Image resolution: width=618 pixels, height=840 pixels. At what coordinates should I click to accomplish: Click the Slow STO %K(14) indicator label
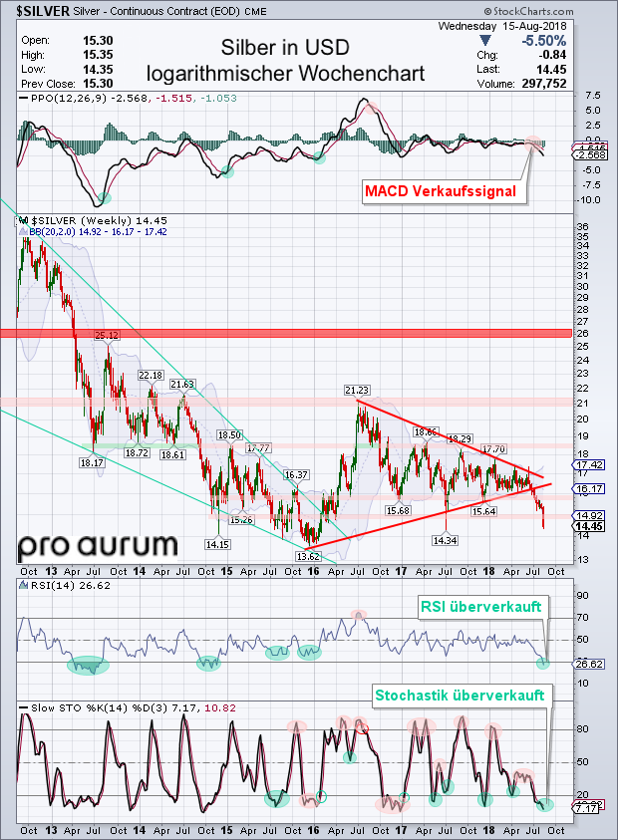78,708
